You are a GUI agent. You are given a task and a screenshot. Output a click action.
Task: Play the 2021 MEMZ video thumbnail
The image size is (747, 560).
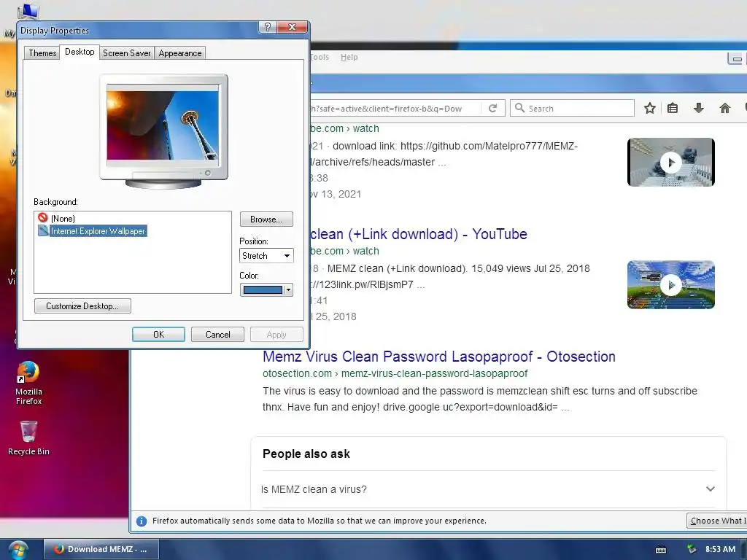click(x=671, y=163)
